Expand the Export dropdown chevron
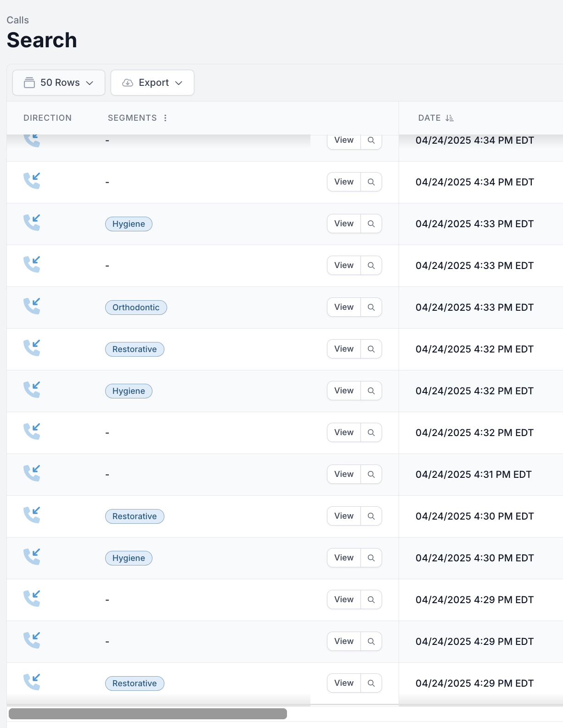This screenshot has width=563, height=728. coord(179,83)
